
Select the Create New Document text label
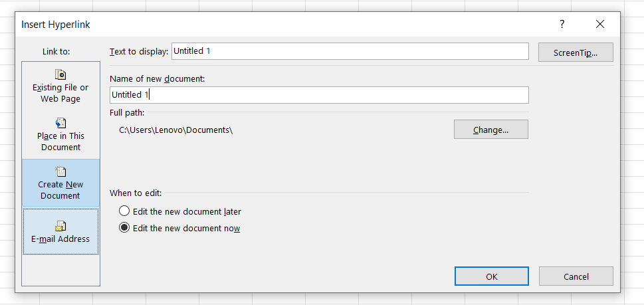[x=60, y=190]
